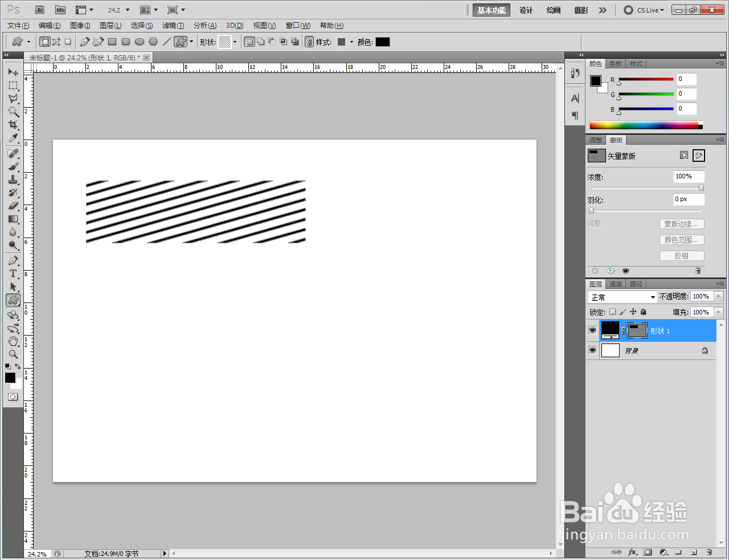Image resolution: width=729 pixels, height=560 pixels.
Task: Select the Type tool
Action: pos(13,273)
